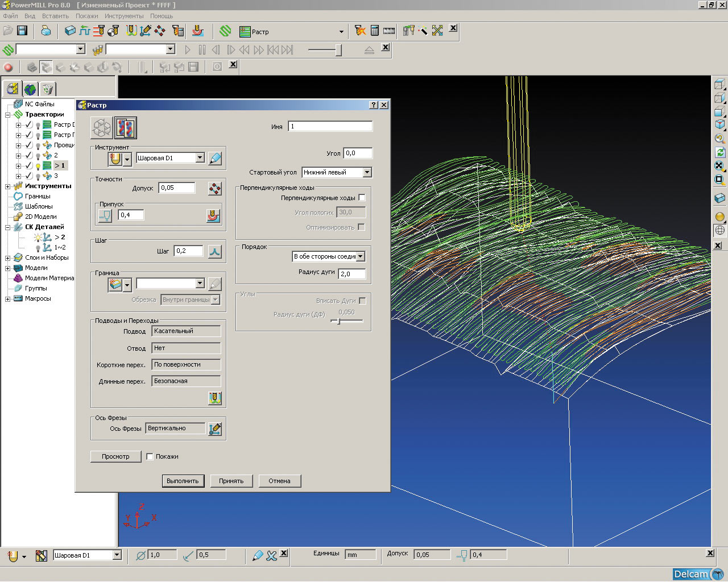This screenshot has width=728, height=582.
Task: Click the save project icon in toolbar
Action: [x=22, y=31]
